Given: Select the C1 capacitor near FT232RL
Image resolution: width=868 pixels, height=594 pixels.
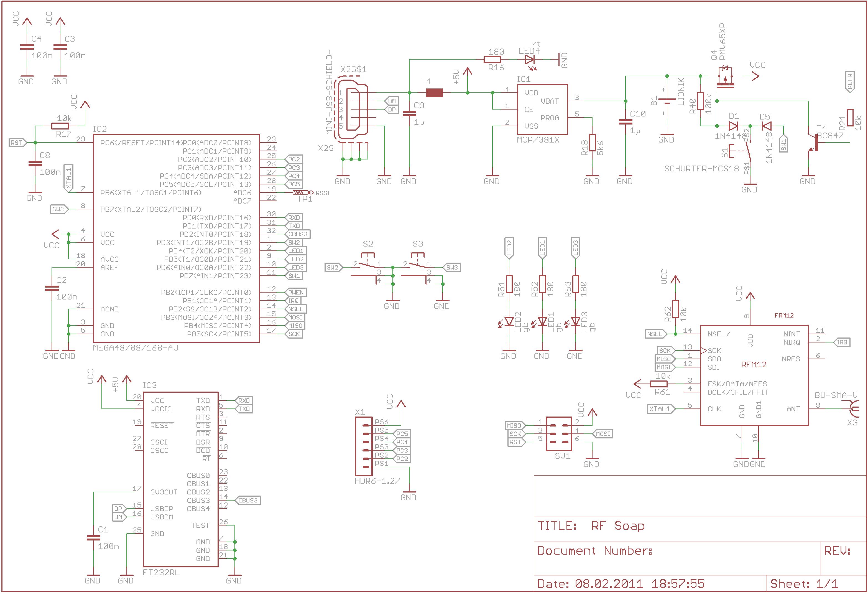Looking at the screenshot, I should [x=93, y=538].
